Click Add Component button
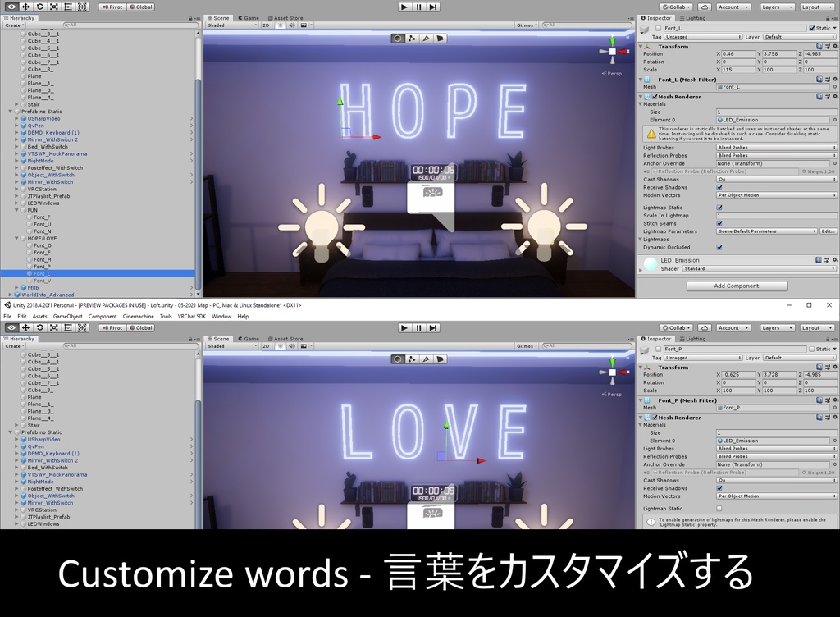This screenshot has width=840, height=617. tap(737, 286)
